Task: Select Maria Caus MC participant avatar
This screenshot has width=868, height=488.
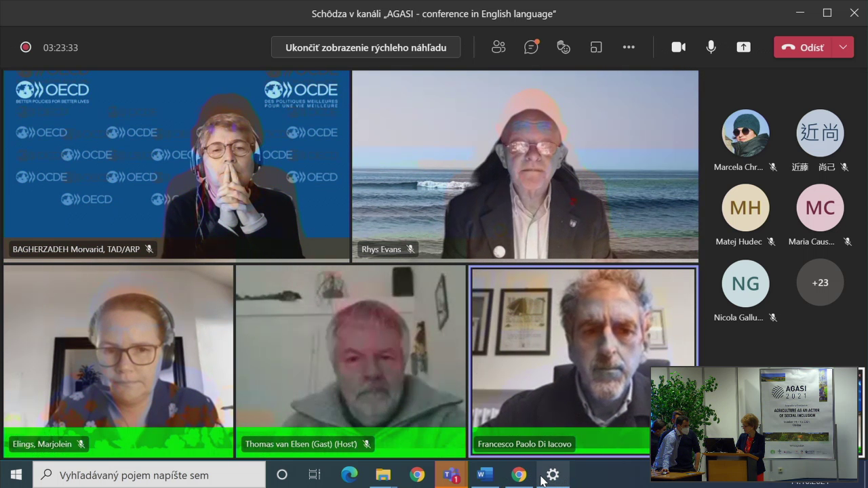Action: click(x=820, y=207)
